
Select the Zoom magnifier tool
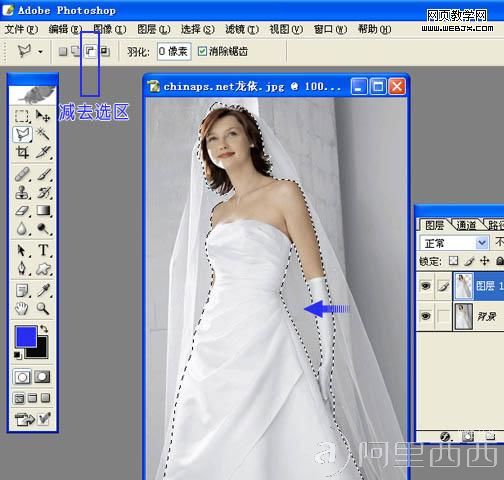pos(43,308)
